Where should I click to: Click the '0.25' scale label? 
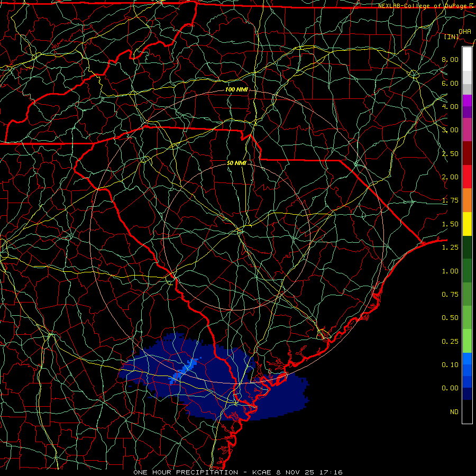coord(450,342)
